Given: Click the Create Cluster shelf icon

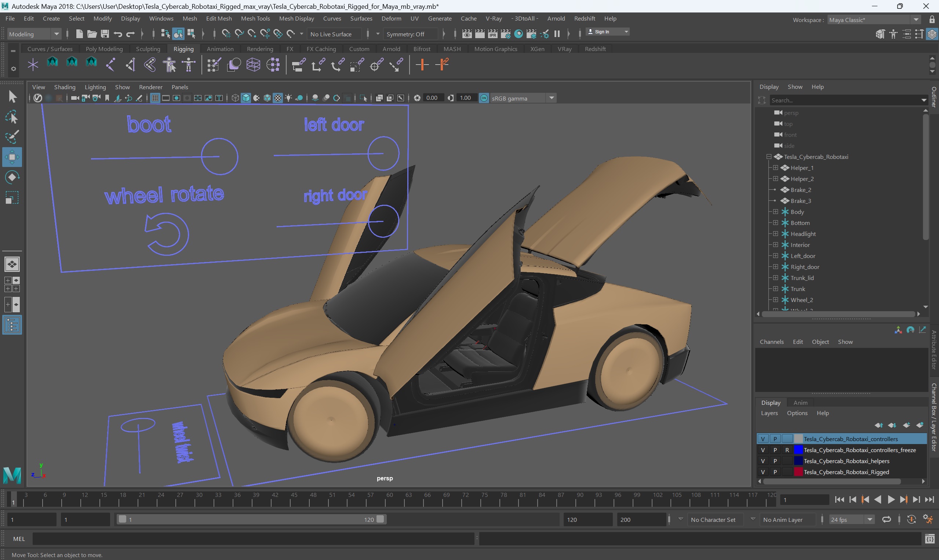Looking at the screenshot, I should [x=273, y=65].
